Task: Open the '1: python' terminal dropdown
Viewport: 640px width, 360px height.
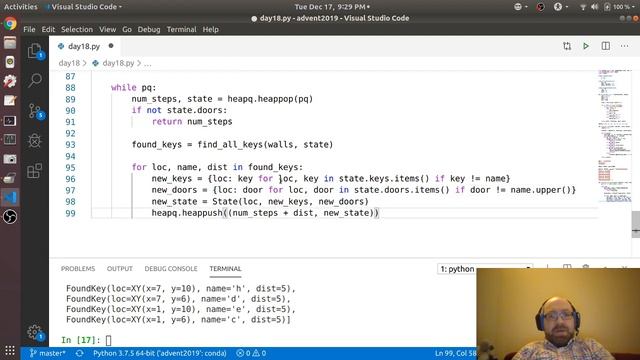Action: 484,269
